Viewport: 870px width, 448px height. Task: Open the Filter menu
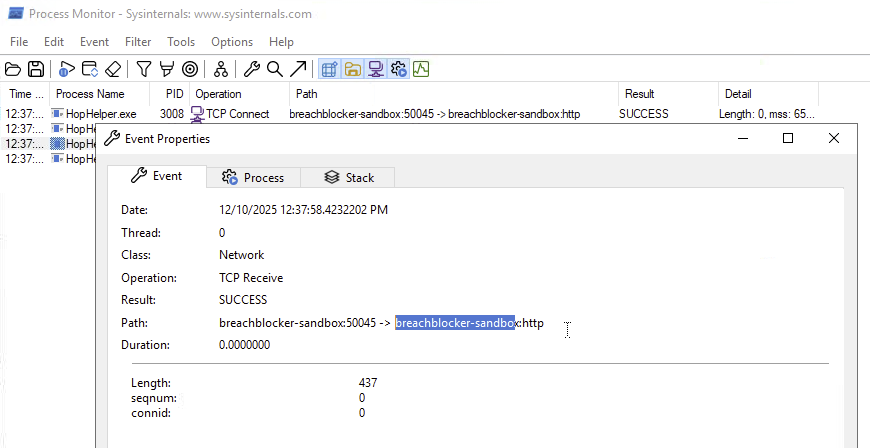[138, 42]
